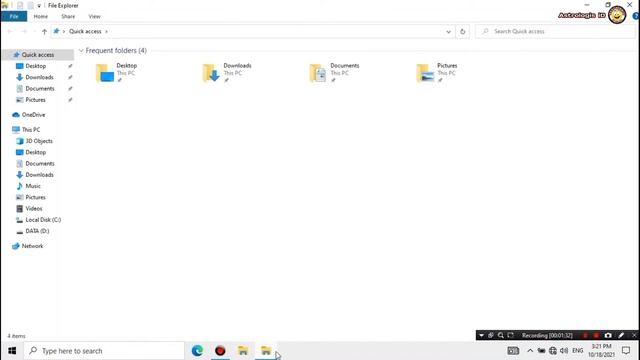Click the back navigation arrow
640x360 pixels.
click(x=10, y=31)
